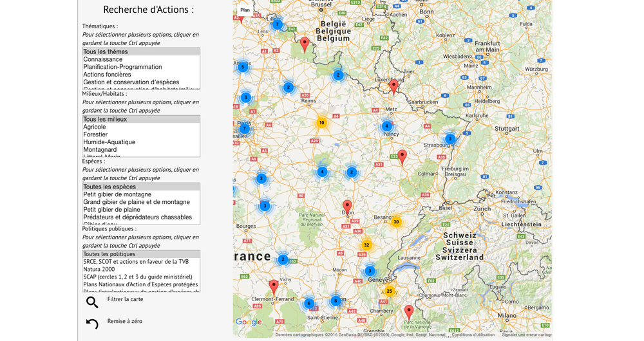
Task: Select Tous les thèmes option
Action: [x=141, y=51]
